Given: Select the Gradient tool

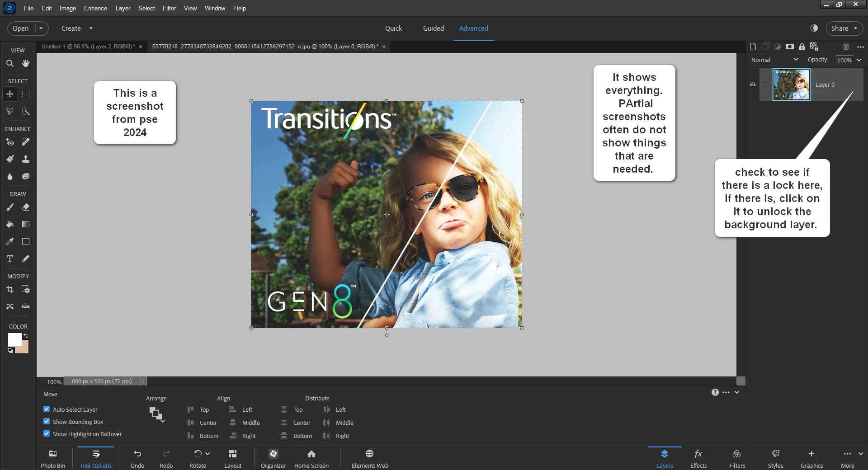Looking at the screenshot, I should 26,224.
